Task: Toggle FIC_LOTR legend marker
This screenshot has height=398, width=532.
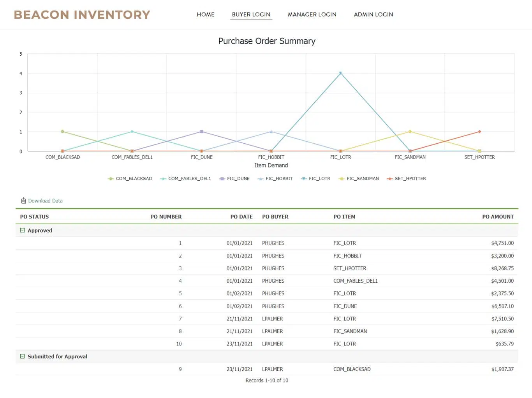Action: coord(304,179)
